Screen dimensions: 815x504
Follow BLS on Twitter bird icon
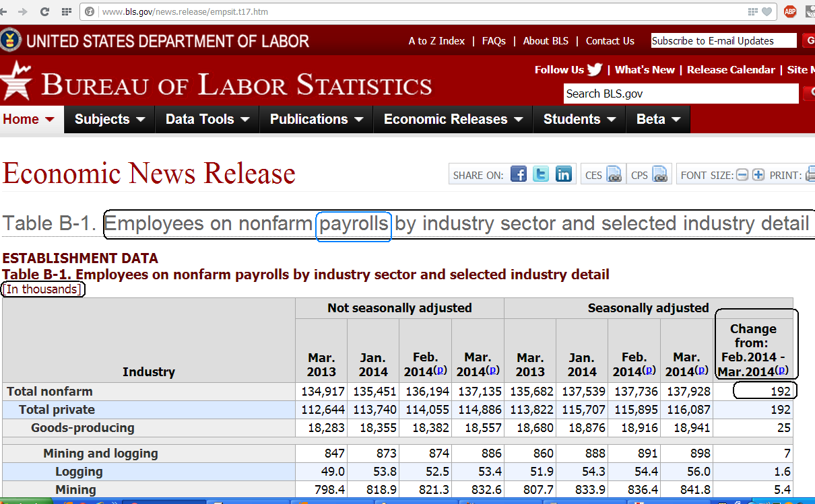(x=595, y=69)
